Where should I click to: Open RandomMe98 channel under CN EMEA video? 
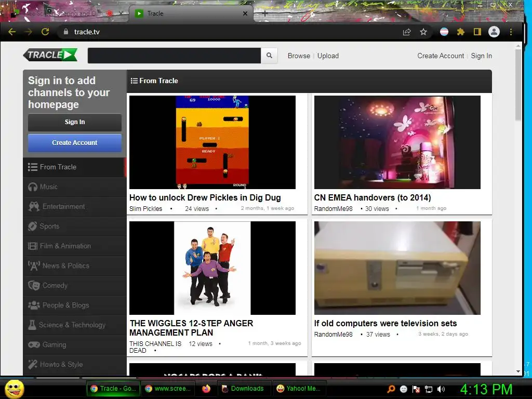pos(333,209)
